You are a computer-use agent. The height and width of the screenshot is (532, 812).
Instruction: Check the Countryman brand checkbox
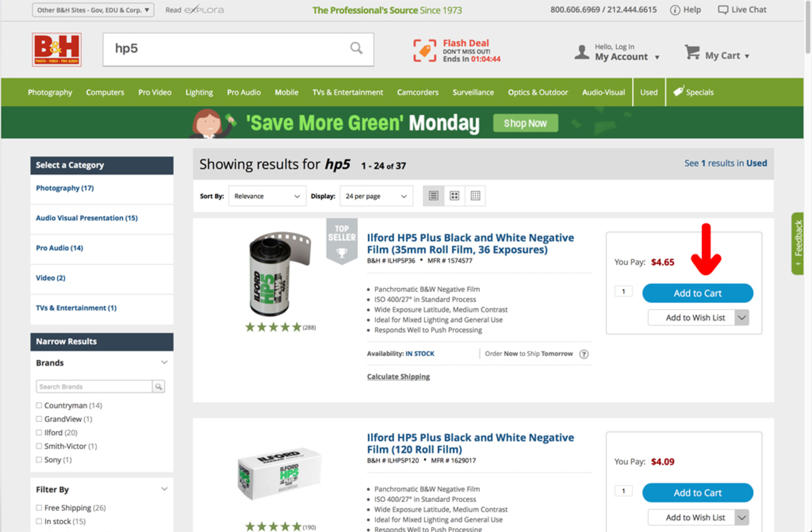tap(39, 405)
